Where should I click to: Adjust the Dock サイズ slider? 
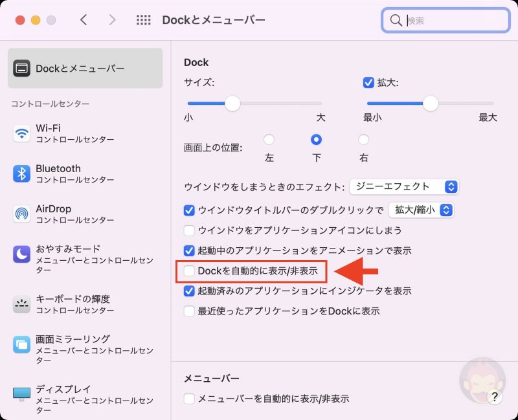[x=232, y=103]
